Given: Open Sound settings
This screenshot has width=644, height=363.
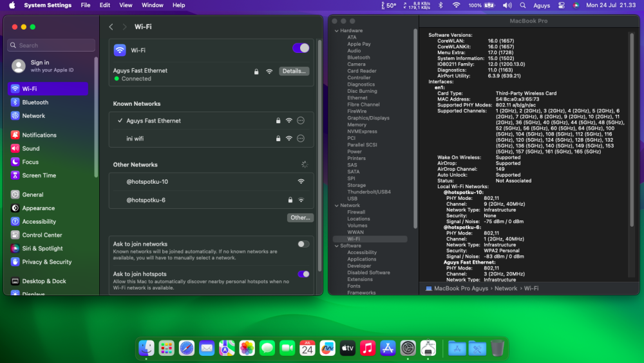Looking at the screenshot, I should point(48,148).
